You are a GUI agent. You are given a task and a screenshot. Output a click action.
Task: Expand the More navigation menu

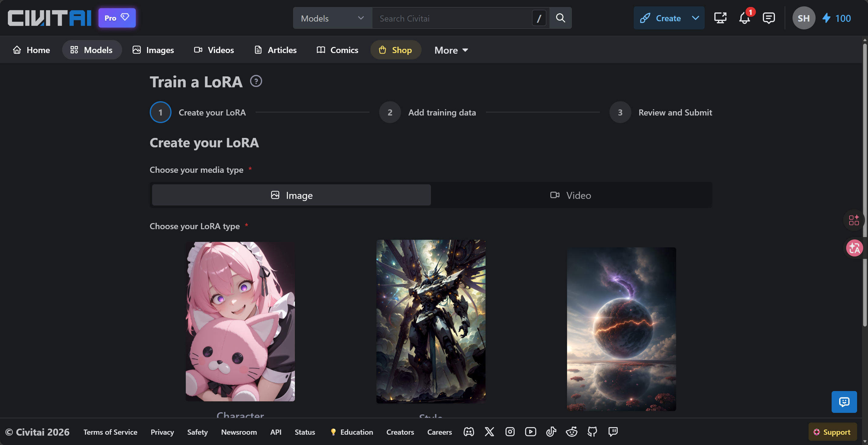click(x=451, y=50)
